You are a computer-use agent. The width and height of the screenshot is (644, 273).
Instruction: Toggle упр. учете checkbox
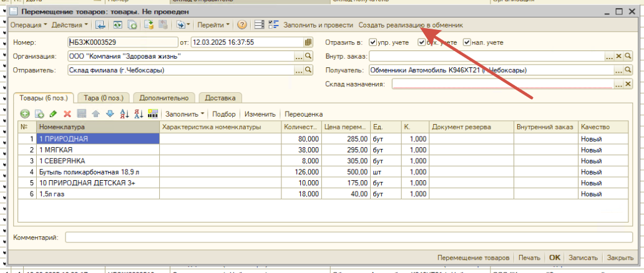[373, 42]
